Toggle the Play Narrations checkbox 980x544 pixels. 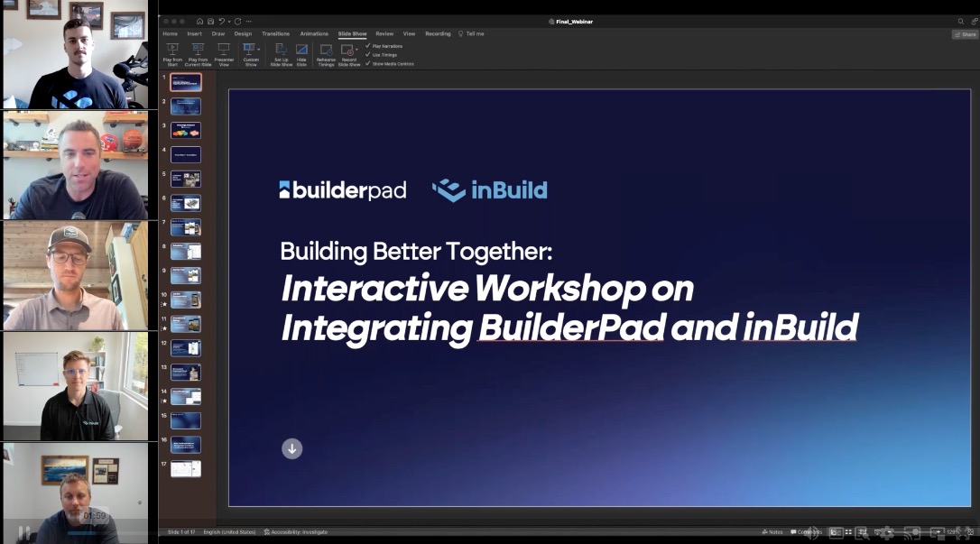click(x=369, y=45)
